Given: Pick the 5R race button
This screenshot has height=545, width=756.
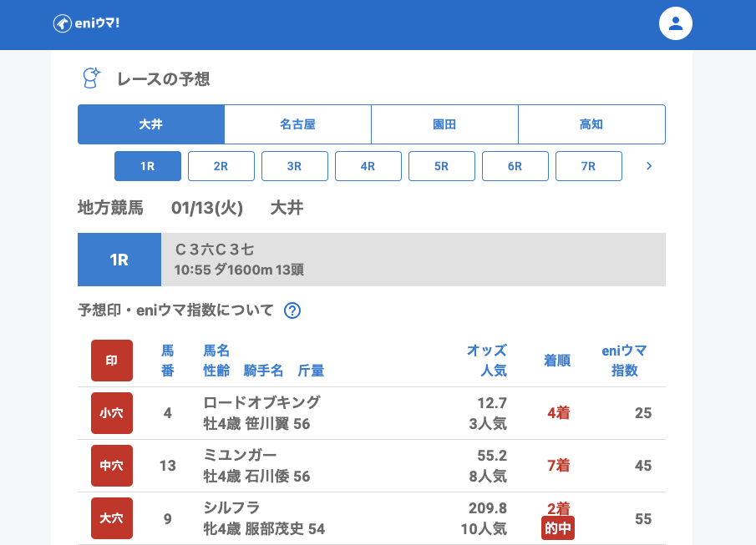Looking at the screenshot, I should pos(442,166).
